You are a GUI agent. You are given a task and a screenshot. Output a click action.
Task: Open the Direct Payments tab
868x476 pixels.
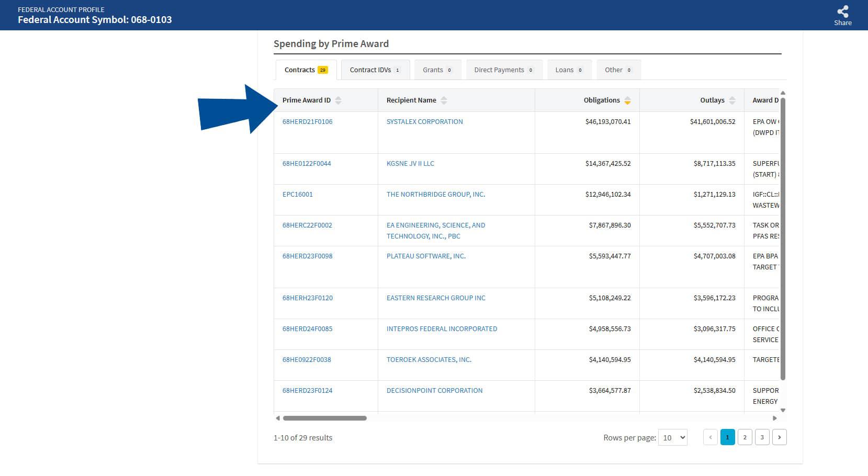click(x=503, y=70)
